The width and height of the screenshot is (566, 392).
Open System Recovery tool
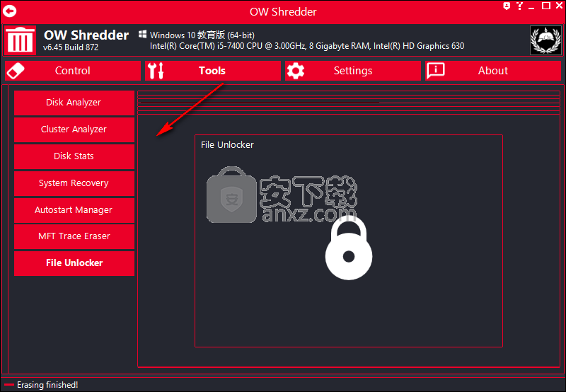(x=74, y=183)
